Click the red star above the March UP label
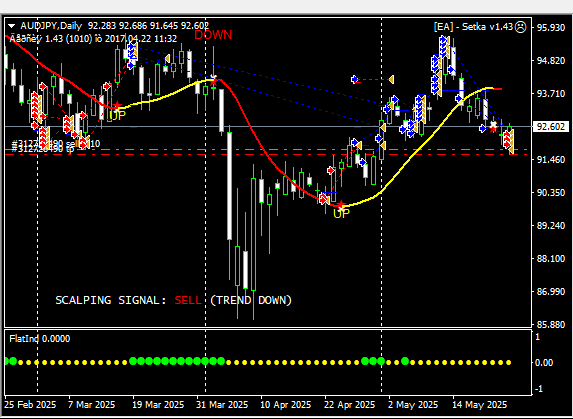 pos(117,106)
